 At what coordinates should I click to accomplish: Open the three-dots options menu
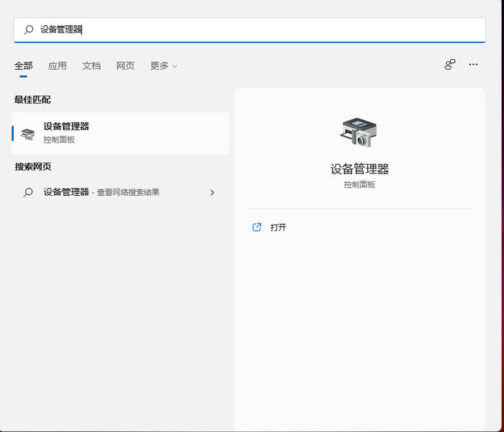(473, 65)
